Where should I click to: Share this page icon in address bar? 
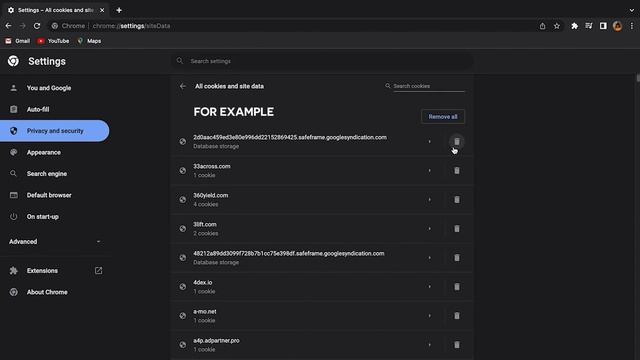coord(542,26)
